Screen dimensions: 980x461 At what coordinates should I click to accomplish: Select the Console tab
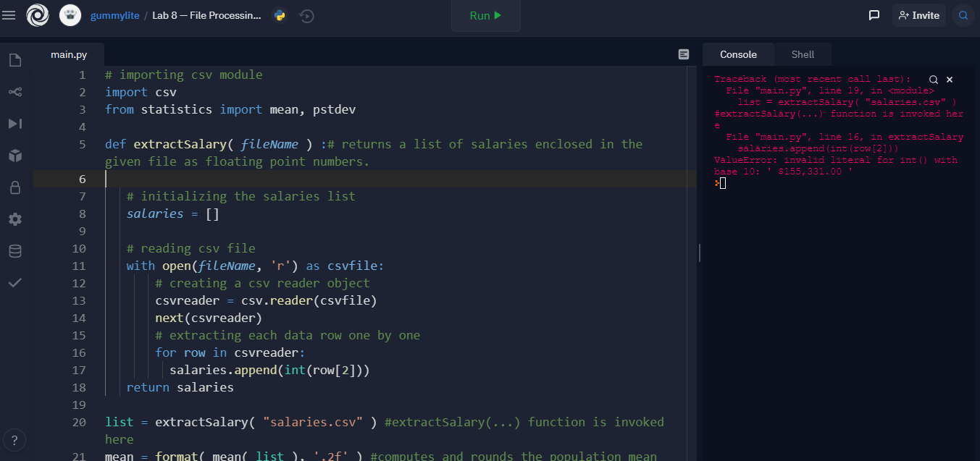click(738, 54)
